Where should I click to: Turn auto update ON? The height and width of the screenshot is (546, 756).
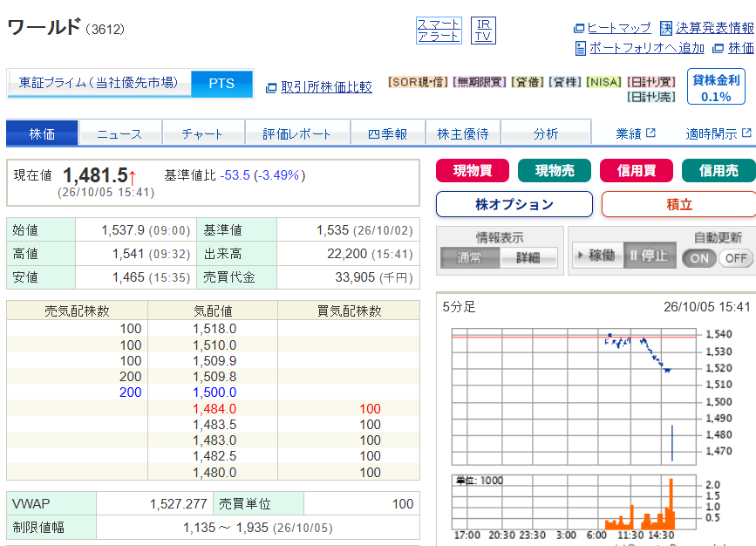pos(699,258)
